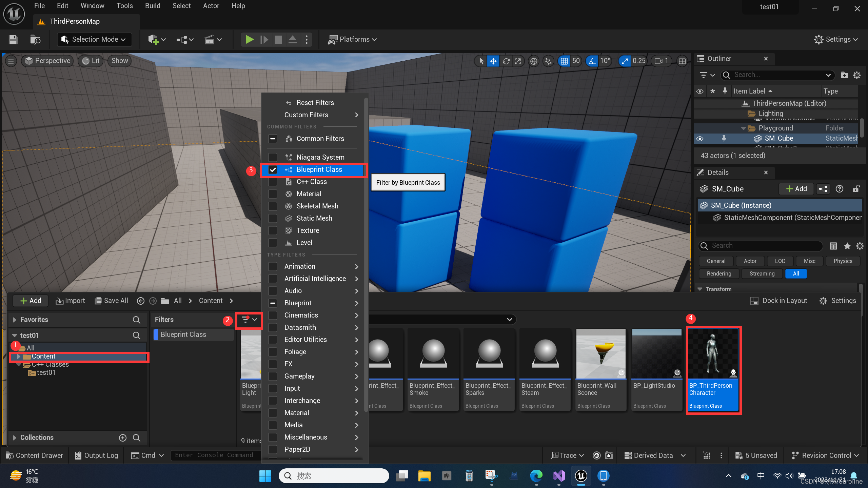
Task: Click the Play button in the toolbar
Action: [x=250, y=39]
